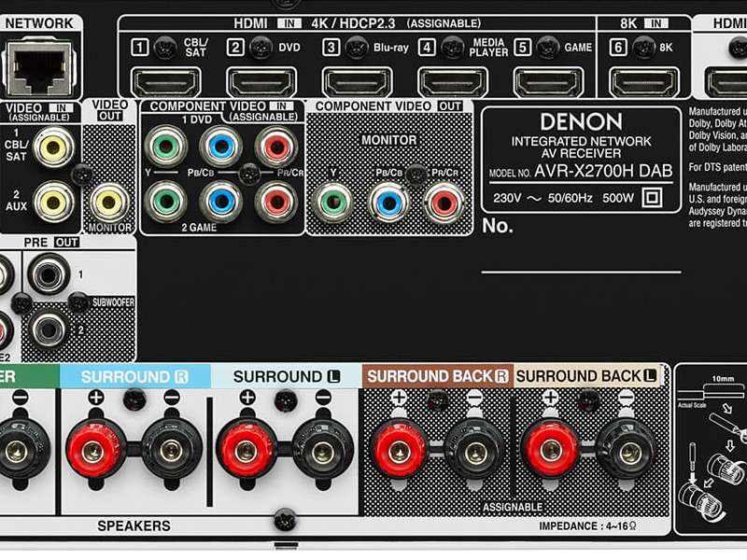Click the SPEAKERS label
This screenshot has width=747, height=560.
click(x=134, y=525)
